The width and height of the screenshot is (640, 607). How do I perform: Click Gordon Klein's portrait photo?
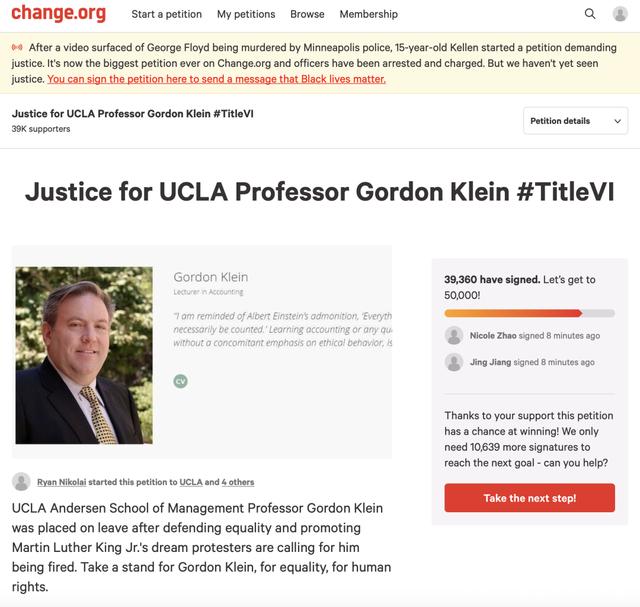pos(84,355)
